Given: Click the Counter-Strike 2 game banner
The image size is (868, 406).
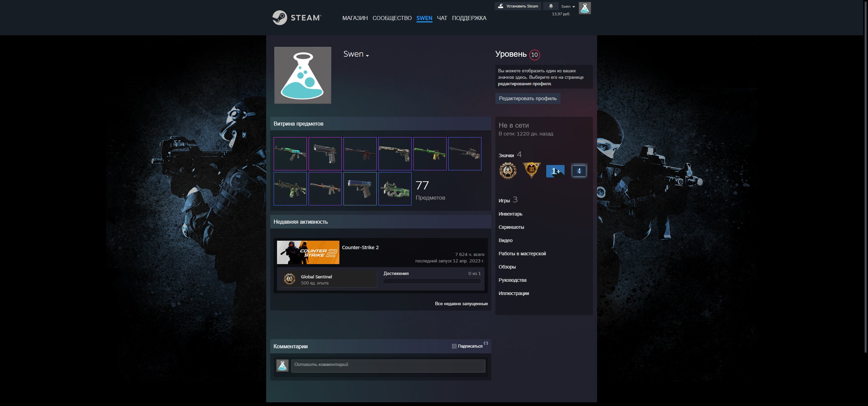Looking at the screenshot, I should pyautogui.click(x=308, y=253).
